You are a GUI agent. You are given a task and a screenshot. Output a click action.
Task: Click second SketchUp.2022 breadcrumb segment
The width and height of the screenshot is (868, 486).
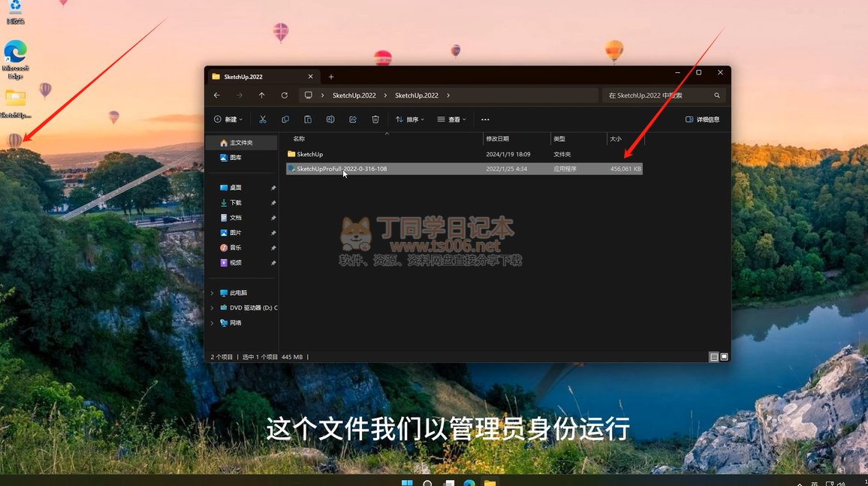tap(416, 95)
